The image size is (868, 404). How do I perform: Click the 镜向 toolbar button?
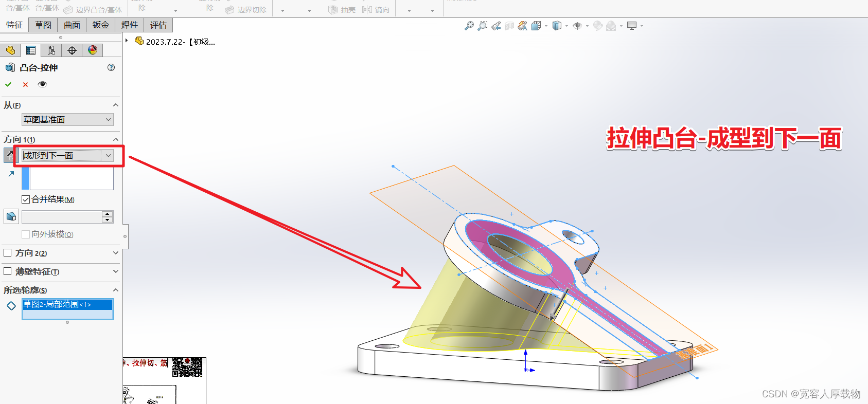point(376,10)
